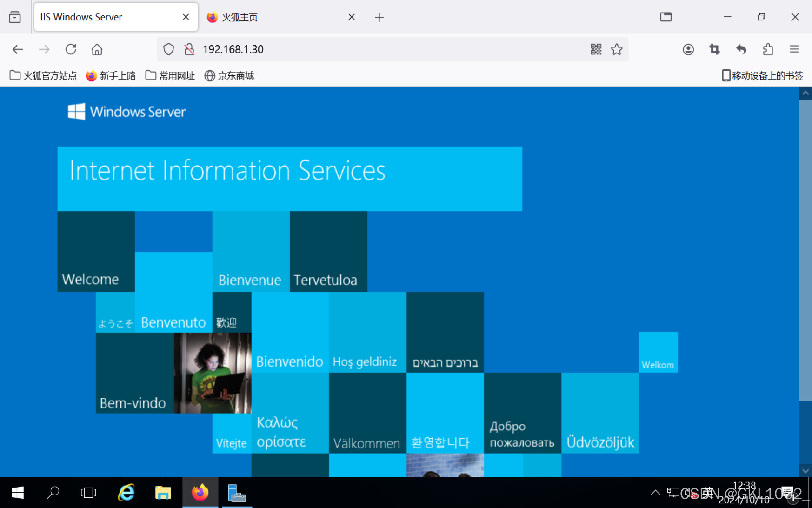
Task: Open the Firefox application menu
Action: [x=794, y=49]
